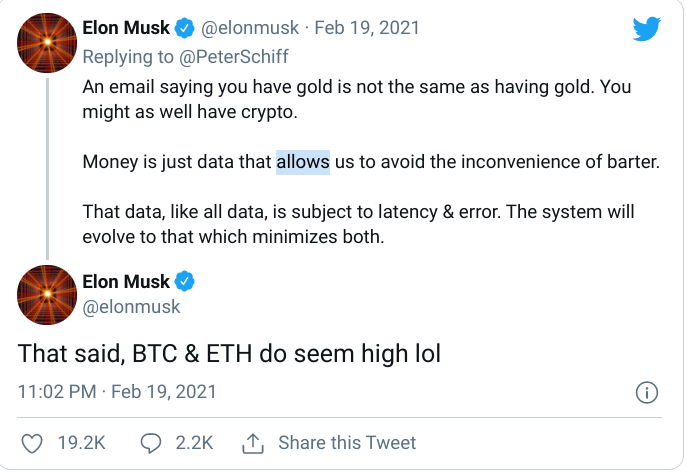Viewport: 686px width, 472px height.
Task: Click the 19.2K likes count
Action: click(x=81, y=443)
